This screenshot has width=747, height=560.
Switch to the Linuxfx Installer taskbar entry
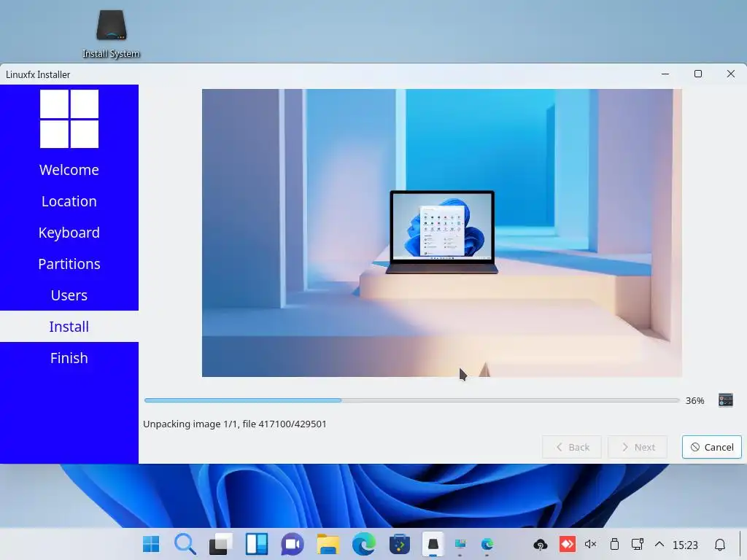[x=433, y=544]
